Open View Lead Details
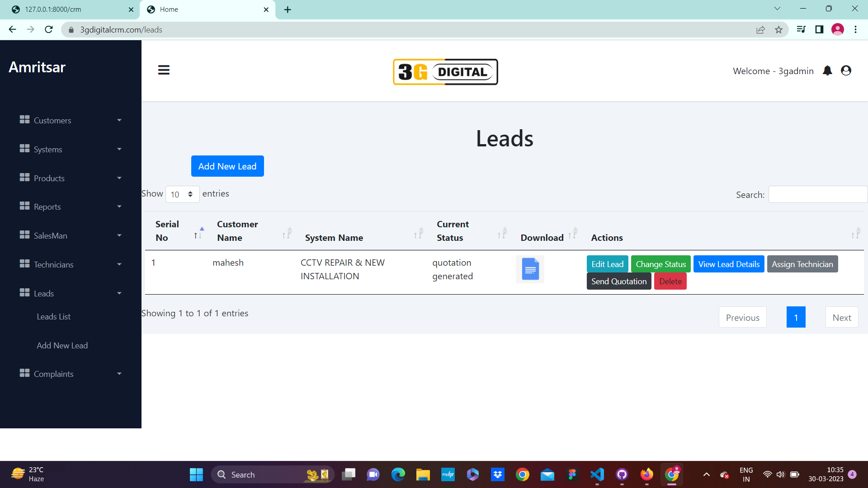868x488 pixels. tap(729, 264)
